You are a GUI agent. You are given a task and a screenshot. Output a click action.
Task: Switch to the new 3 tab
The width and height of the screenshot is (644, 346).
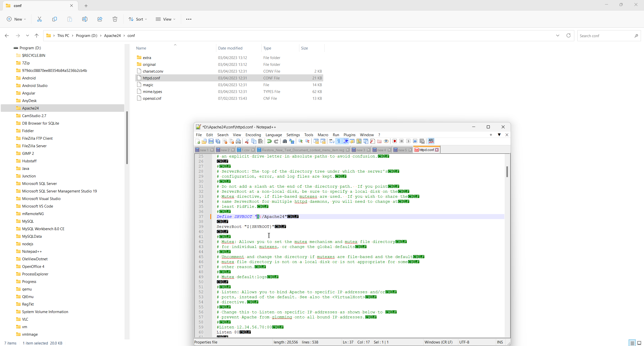tap(360, 150)
